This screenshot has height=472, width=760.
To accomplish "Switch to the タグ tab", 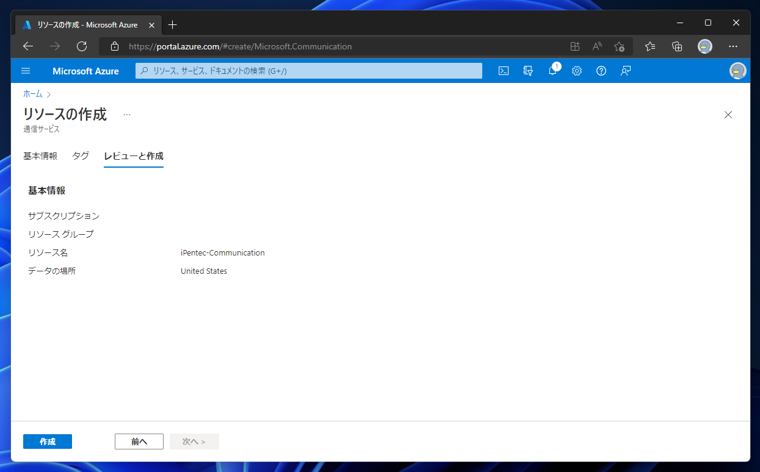I will click(x=80, y=156).
